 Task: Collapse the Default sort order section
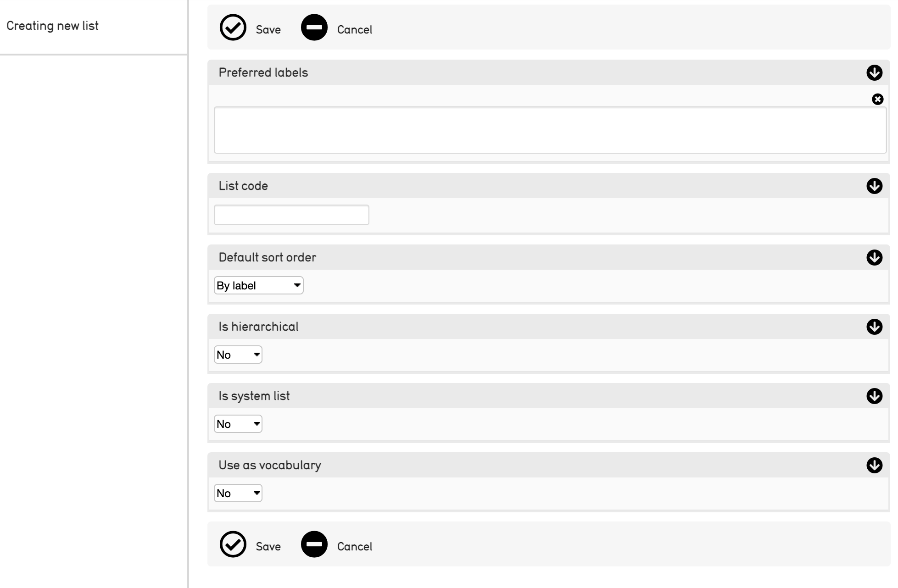click(x=874, y=257)
